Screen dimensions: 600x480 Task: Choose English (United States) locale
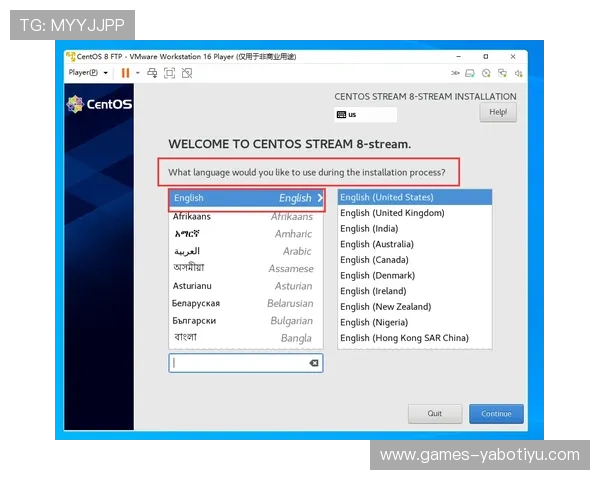click(415, 197)
